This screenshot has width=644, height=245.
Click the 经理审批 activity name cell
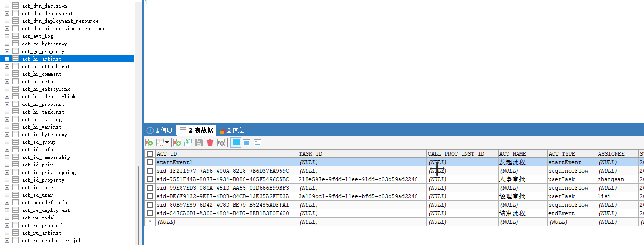pyautogui.click(x=522, y=196)
